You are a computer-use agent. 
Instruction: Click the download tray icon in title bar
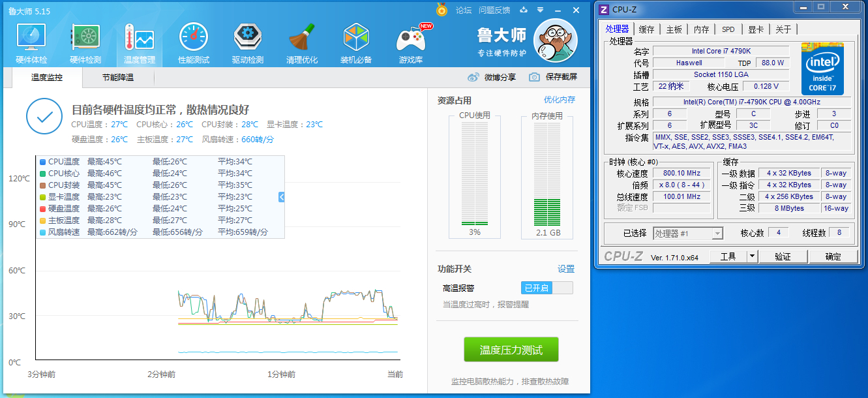(523, 10)
